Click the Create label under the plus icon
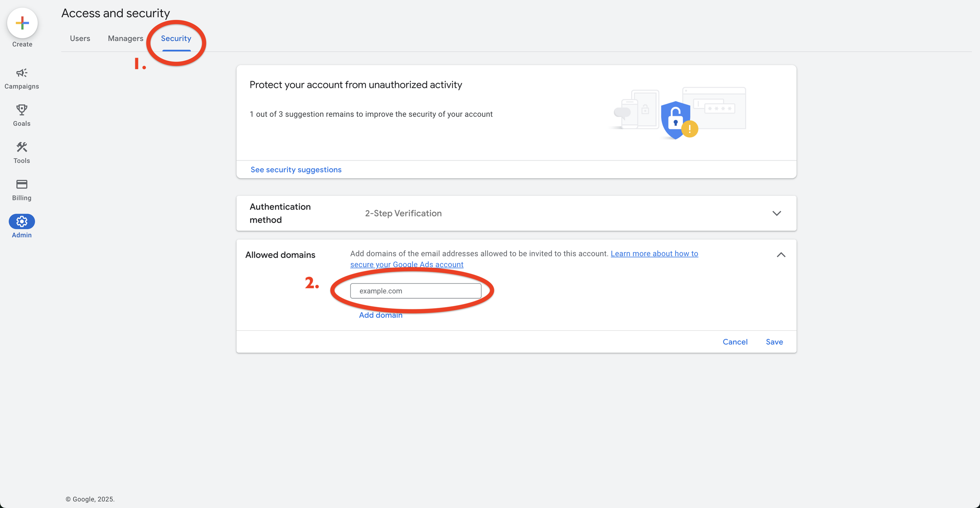The image size is (980, 508). [x=22, y=44]
